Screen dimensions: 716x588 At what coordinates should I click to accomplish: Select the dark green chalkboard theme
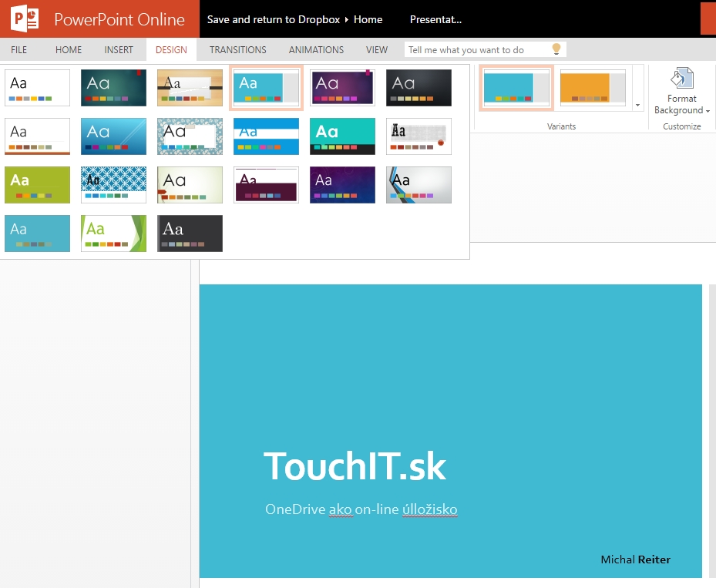(x=113, y=88)
